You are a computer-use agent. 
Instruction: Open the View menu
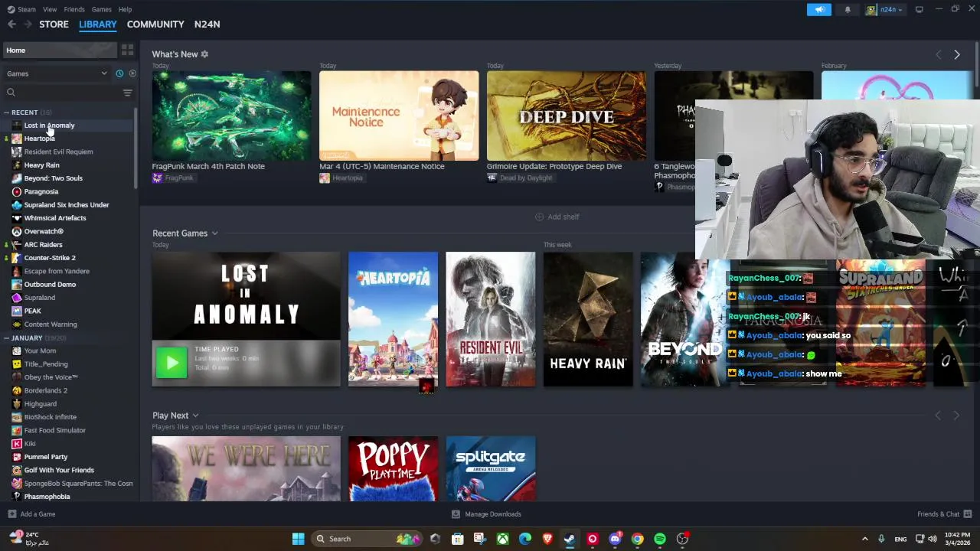[x=50, y=9]
